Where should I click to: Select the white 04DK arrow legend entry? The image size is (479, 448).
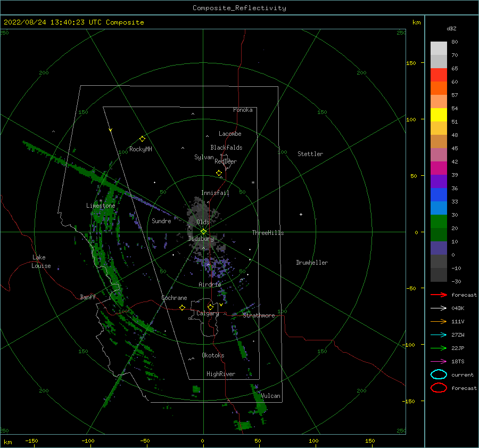click(x=439, y=308)
